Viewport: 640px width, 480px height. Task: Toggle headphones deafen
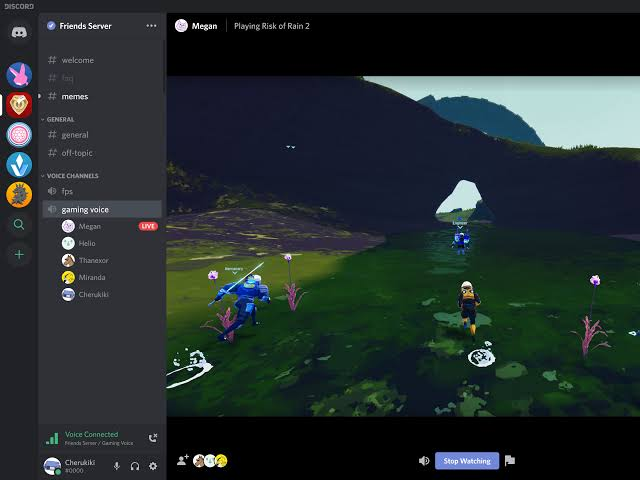click(x=135, y=466)
